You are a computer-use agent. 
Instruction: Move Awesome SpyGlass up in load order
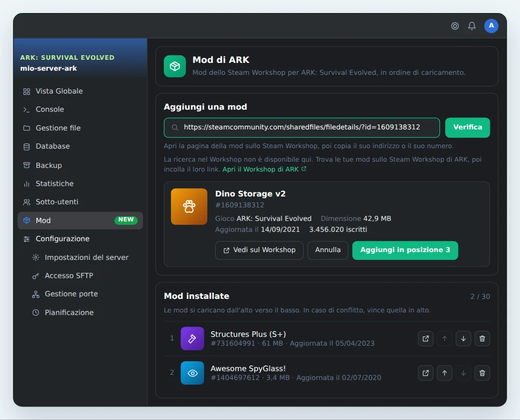point(445,373)
